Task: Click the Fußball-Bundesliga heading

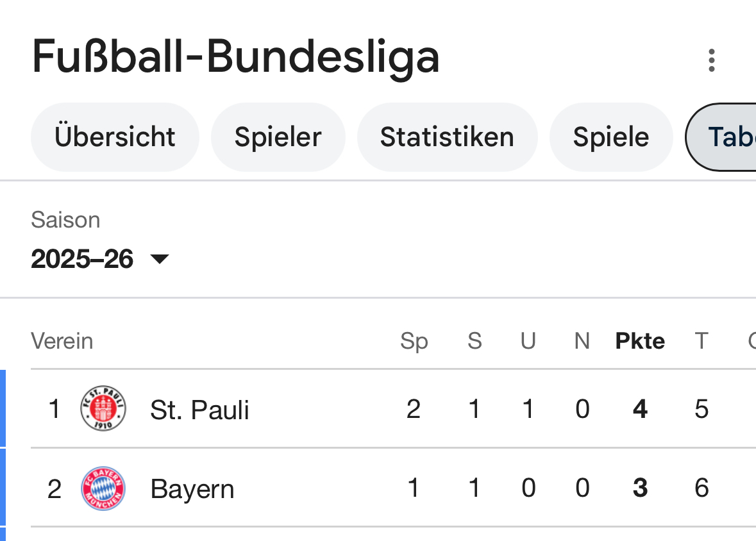Action: click(235, 58)
